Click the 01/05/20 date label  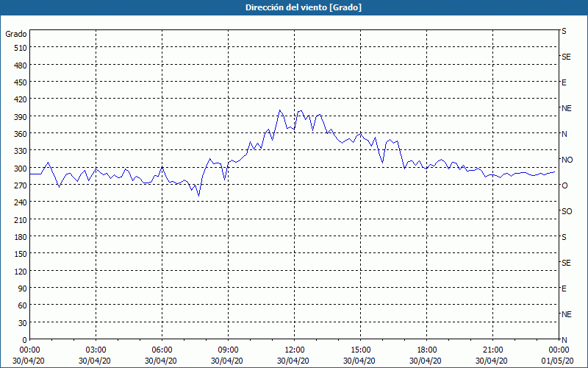(x=558, y=361)
